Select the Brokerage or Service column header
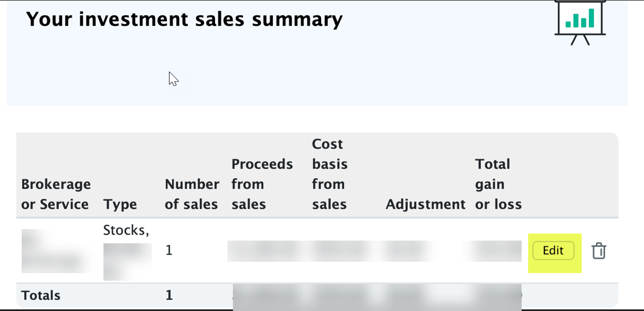Screen dimensions: 644x311 coord(56,195)
